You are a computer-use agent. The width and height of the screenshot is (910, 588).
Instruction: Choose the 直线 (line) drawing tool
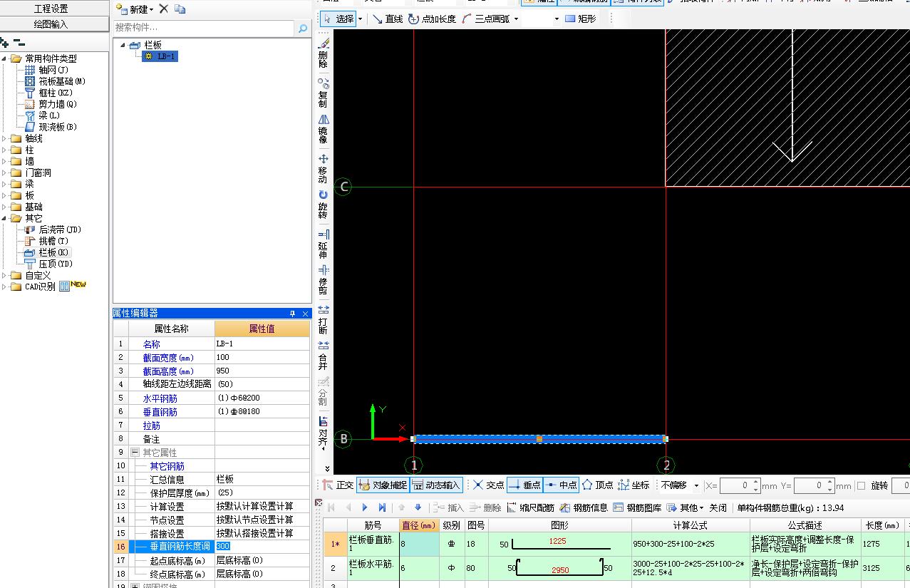388,19
